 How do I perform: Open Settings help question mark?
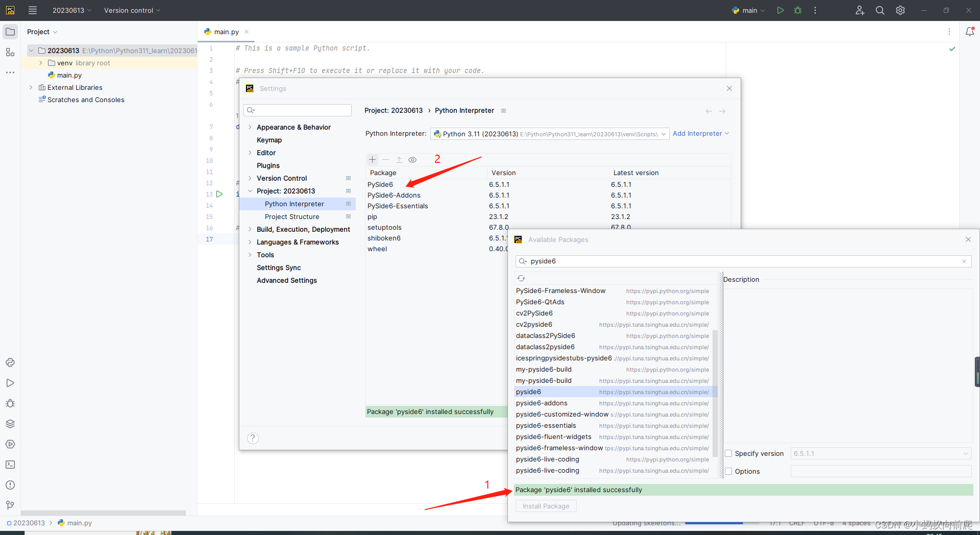click(x=253, y=438)
